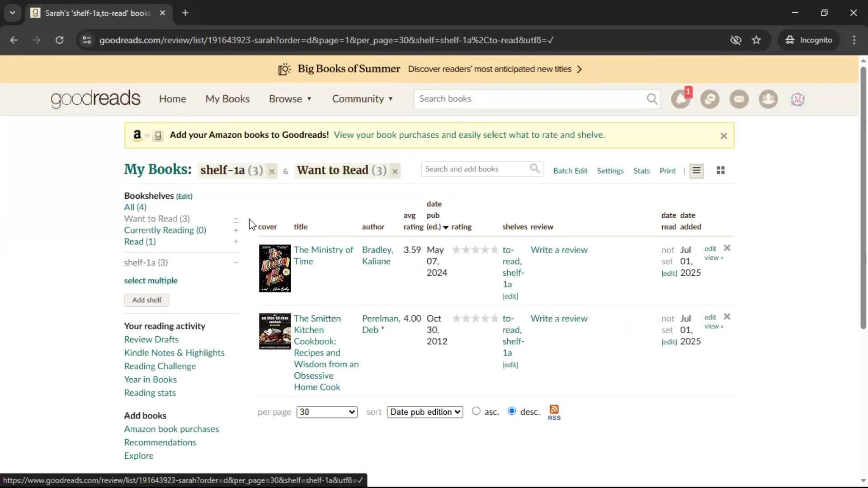Reload the page
The width and height of the screenshot is (868, 488).
click(59, 40)
